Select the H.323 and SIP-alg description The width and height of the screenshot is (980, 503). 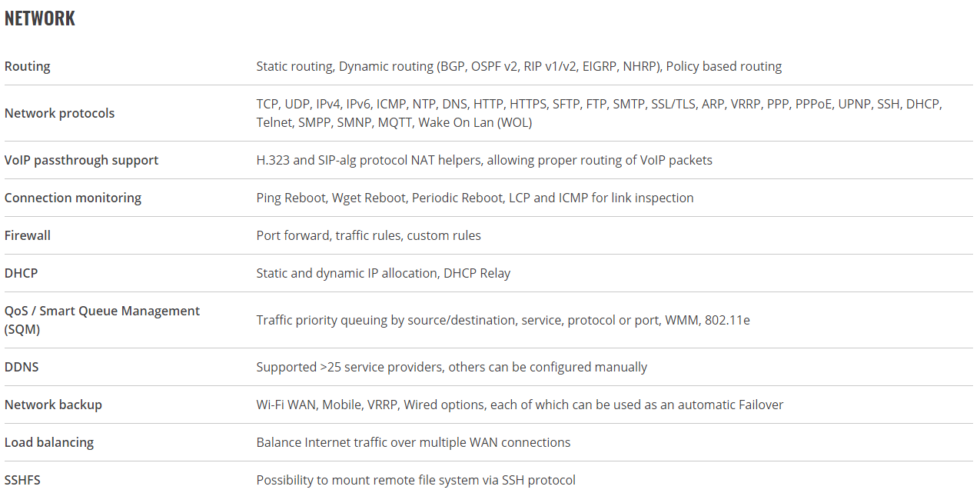point(484,160)
